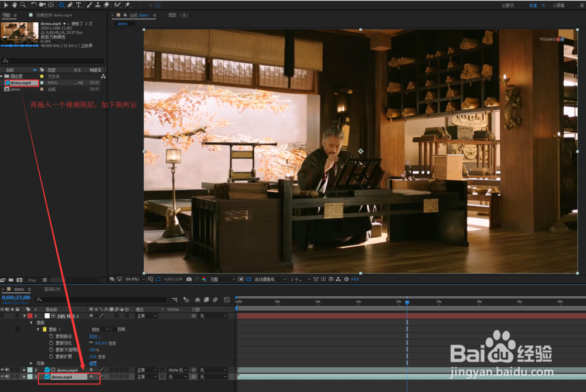Select the Roto Brush tool
The height and width of the screenshot is (392, 586).
(x=117, y=5)
